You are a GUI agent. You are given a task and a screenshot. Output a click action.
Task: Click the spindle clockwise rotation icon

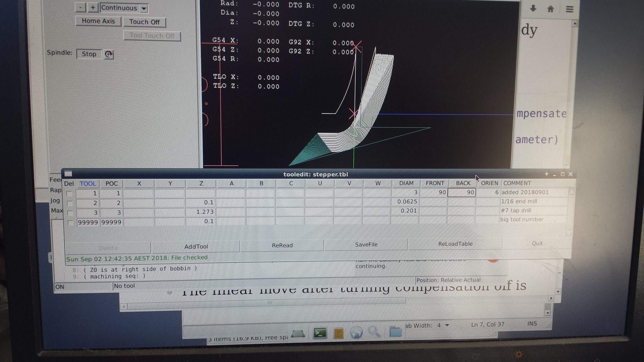(108, 54)
